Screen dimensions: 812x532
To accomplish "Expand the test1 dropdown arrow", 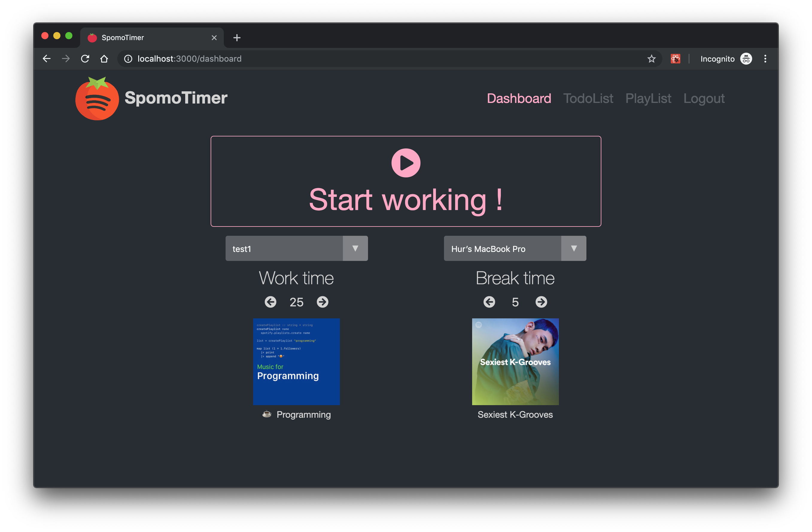I will pyautogui.click(x=355, y=248).
